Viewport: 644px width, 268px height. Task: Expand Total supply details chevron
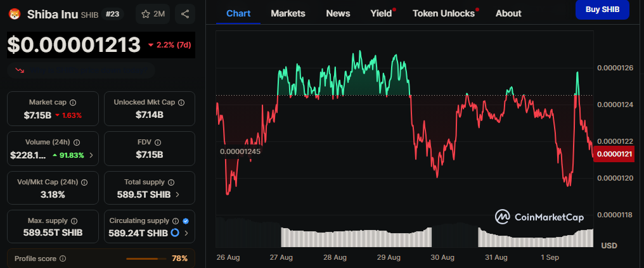(x=177, y=195)
